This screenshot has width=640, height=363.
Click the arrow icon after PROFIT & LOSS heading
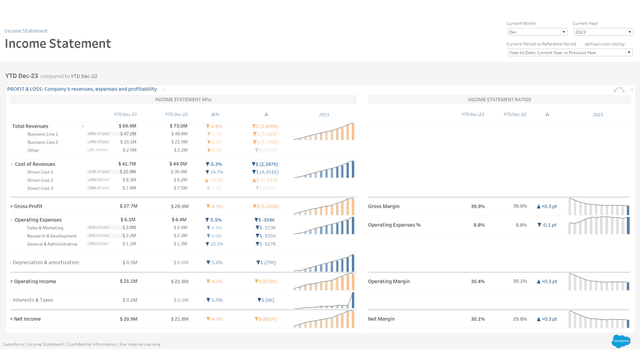click(x=164, y=89)
